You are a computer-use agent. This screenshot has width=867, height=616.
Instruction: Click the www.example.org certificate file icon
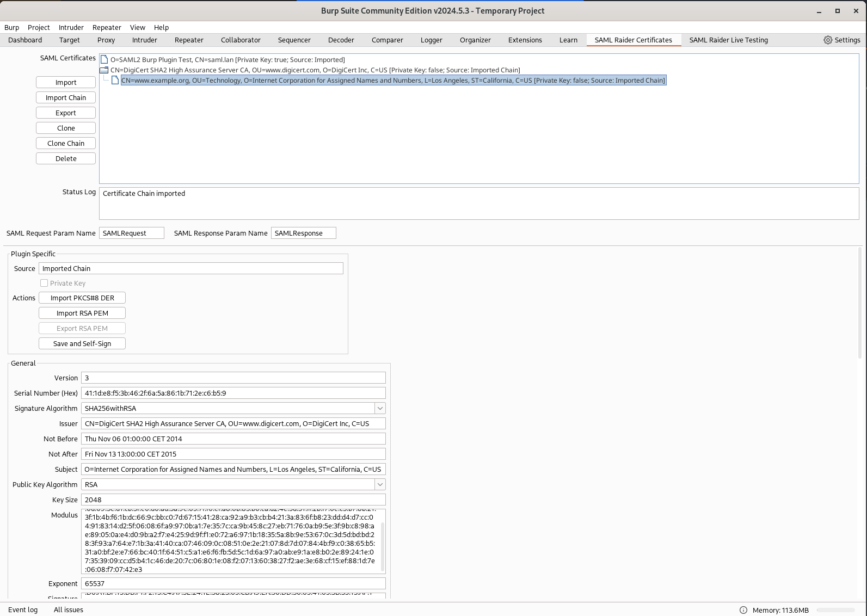[115, 80]
